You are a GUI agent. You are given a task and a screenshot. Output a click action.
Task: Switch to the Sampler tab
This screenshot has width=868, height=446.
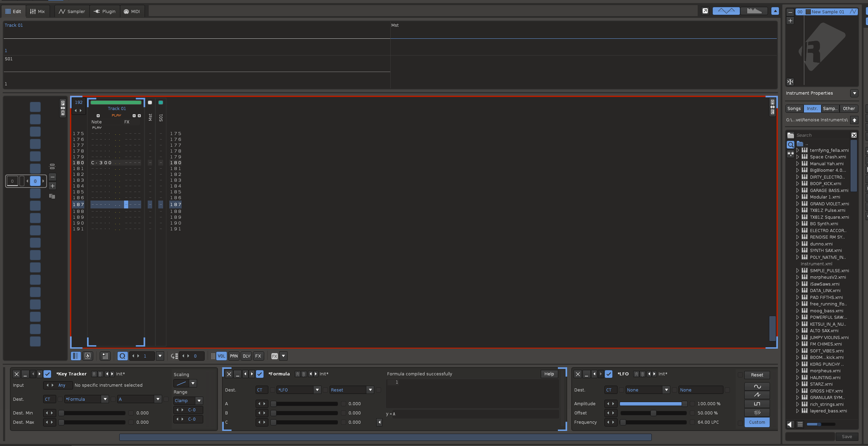(72, 11)
